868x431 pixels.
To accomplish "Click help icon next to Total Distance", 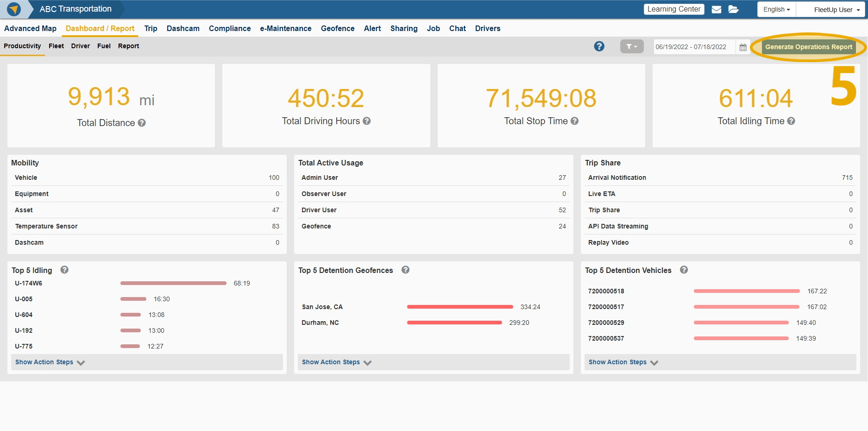I will pyautogui.click(x=142, y=123).
